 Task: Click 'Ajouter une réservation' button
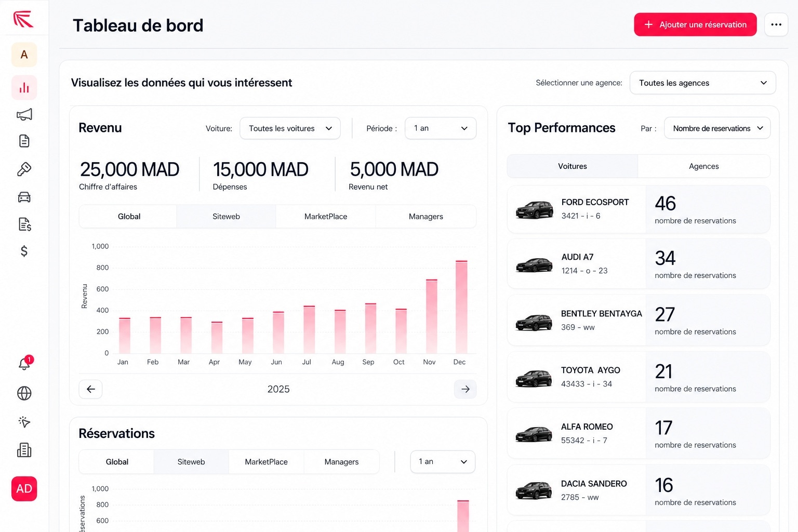pos(695,24)
